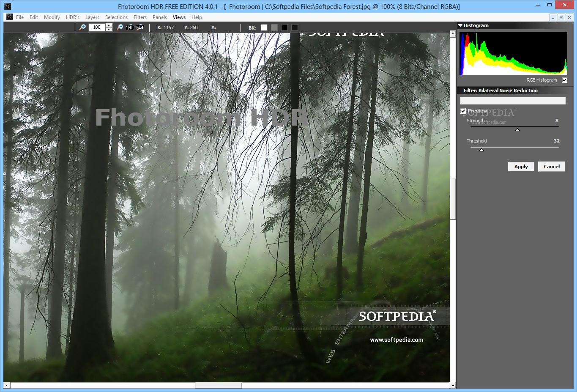This screenshot has height=392, width=577.
Task: Select the gray BK background swatch
Action: (274, 27)
